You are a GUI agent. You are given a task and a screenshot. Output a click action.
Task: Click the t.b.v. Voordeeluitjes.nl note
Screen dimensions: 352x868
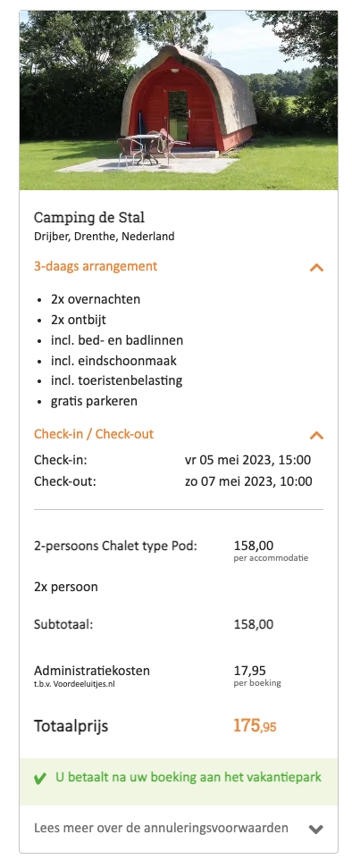(x=74, y=684)
